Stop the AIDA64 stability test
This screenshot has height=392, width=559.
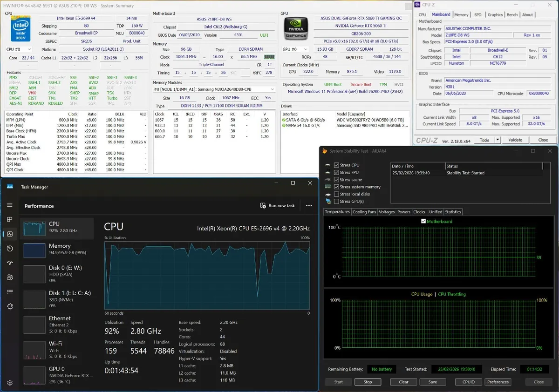(368, 382)
